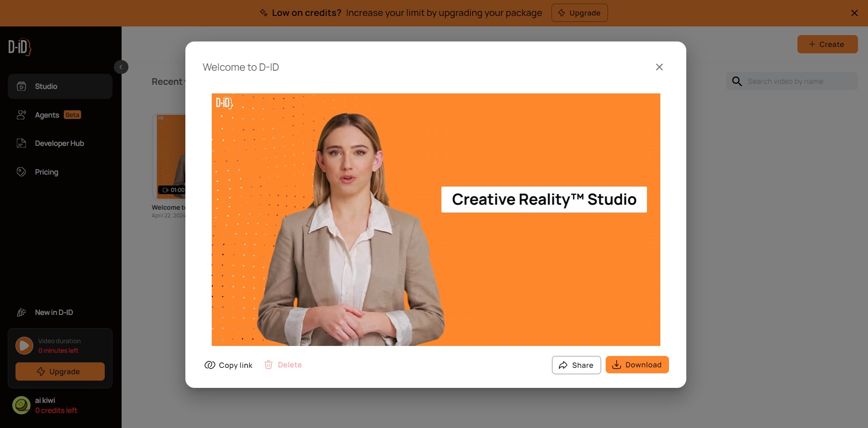Click the '0 credits left' text
Screen dimensions: 868x428
click(56, 410)
